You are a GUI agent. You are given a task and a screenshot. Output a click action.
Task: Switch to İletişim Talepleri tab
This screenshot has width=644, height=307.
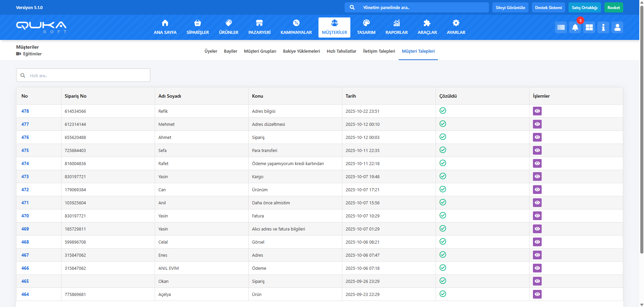pyautogui.click(x=379, y=51)
